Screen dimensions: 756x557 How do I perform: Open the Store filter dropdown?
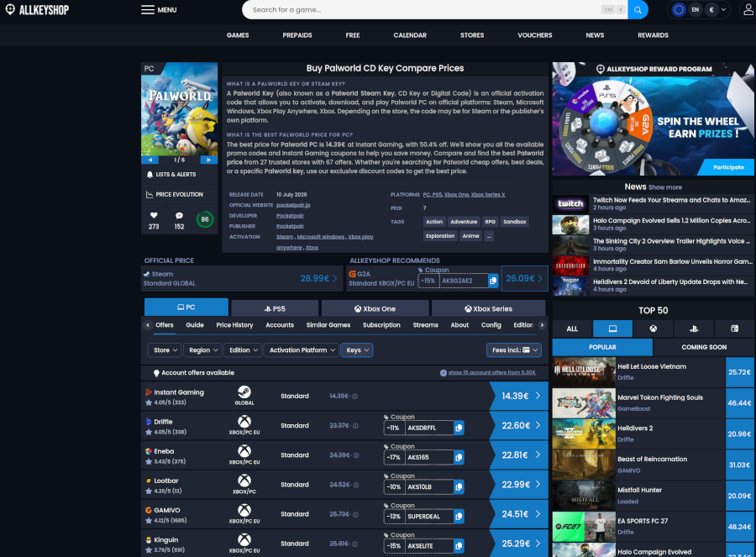pos(165,350)
